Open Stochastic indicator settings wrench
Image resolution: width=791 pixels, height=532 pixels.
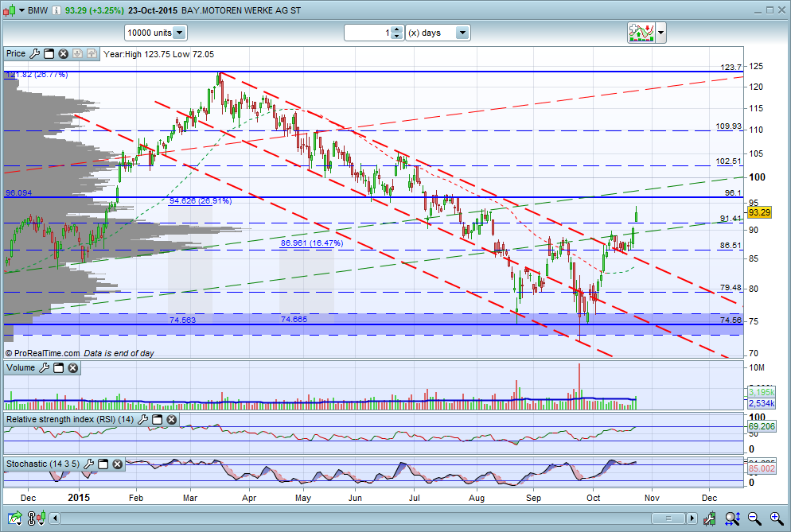89,464
